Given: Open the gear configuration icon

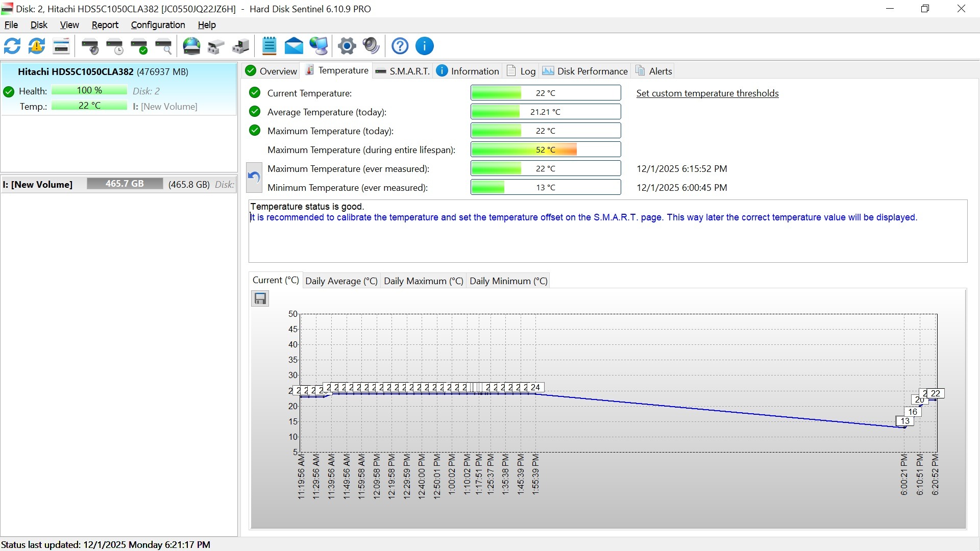Looking at the screenshot, I should click(347, 46).
